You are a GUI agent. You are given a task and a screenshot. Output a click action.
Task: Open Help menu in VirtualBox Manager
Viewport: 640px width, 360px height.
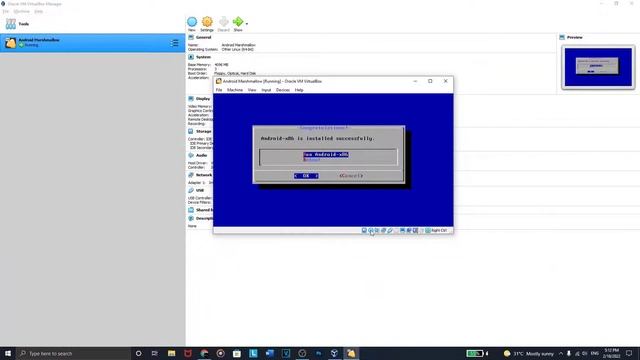[38, 11]
